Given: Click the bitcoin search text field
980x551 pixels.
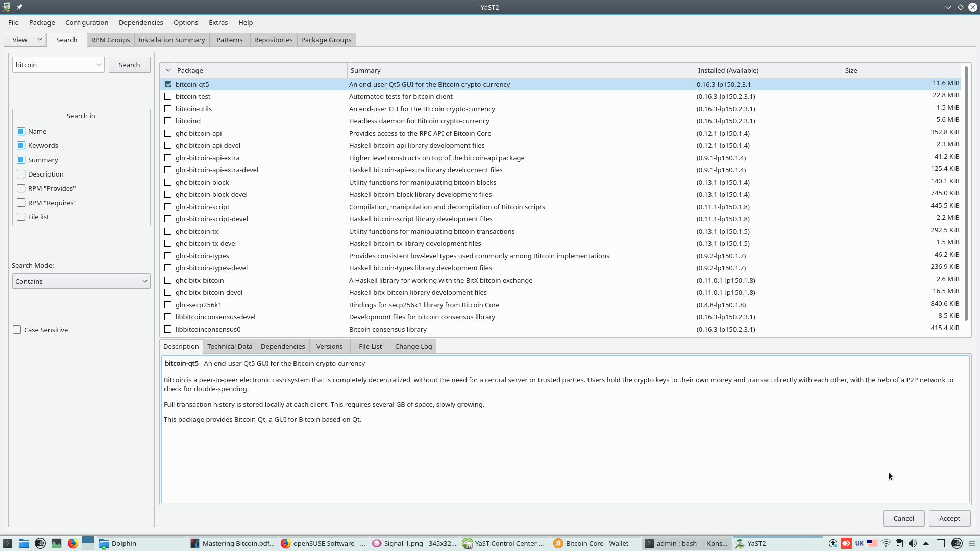Looking at the screenshot, I should point(54,65).
